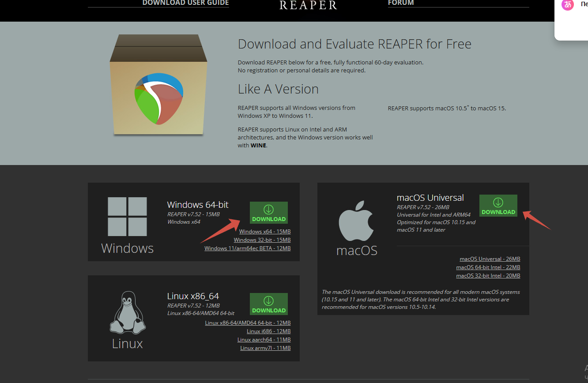
Task: Click the REAPER site title
Action: [x=308, y=5]
